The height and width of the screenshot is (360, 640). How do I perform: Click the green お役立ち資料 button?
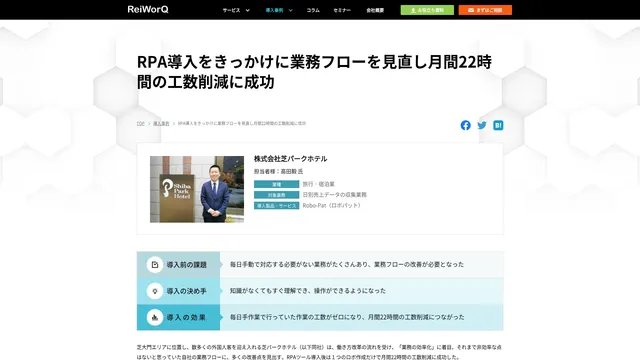[427, 10]
